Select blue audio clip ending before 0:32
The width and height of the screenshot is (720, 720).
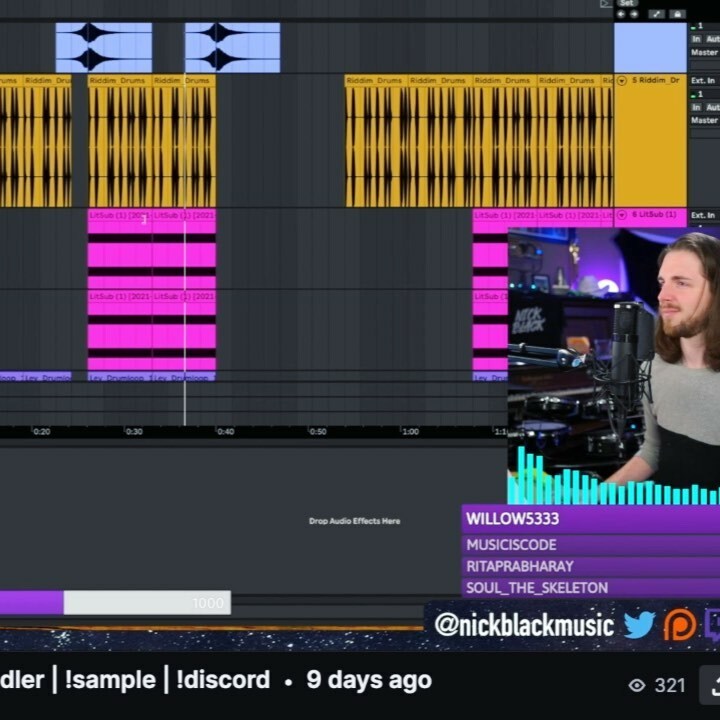(x=104, y=47)
